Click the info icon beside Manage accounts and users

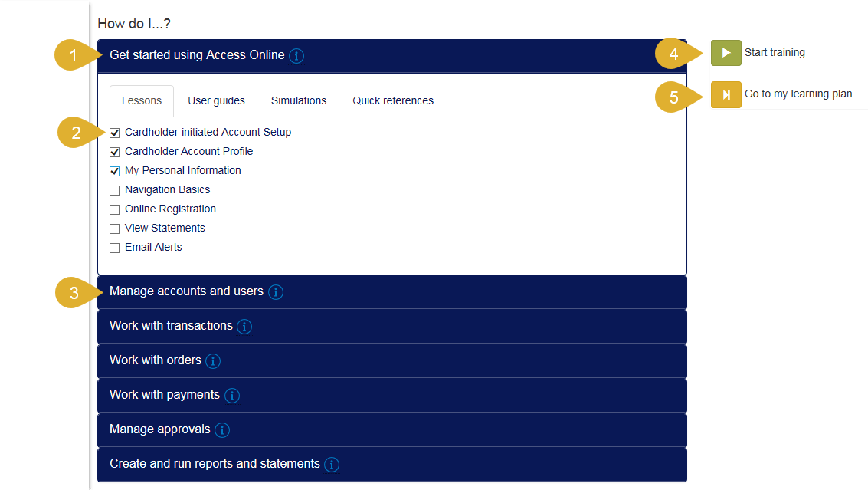[x=275, y=292]
